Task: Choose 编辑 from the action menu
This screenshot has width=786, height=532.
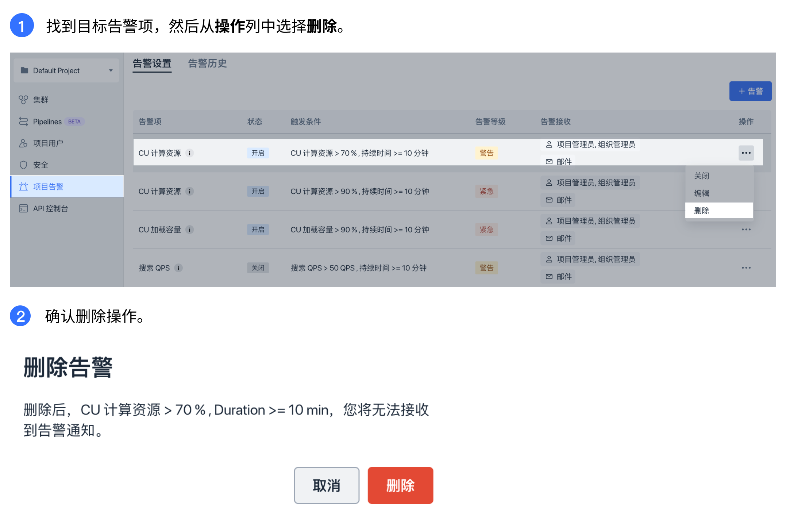Action: pyautogui.click(x=719, y=193)
